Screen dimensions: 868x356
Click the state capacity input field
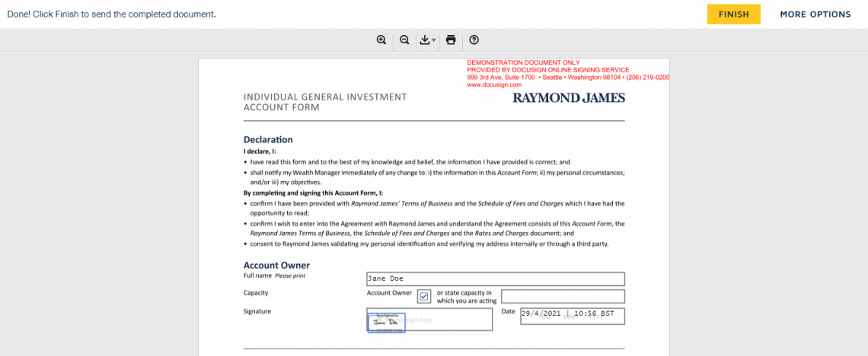(x=563, y=297)
